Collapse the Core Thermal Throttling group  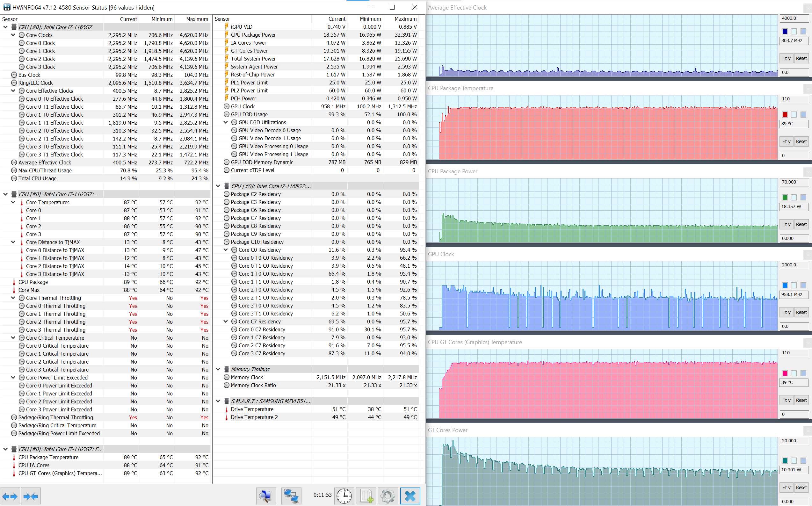tap(13, 298)
